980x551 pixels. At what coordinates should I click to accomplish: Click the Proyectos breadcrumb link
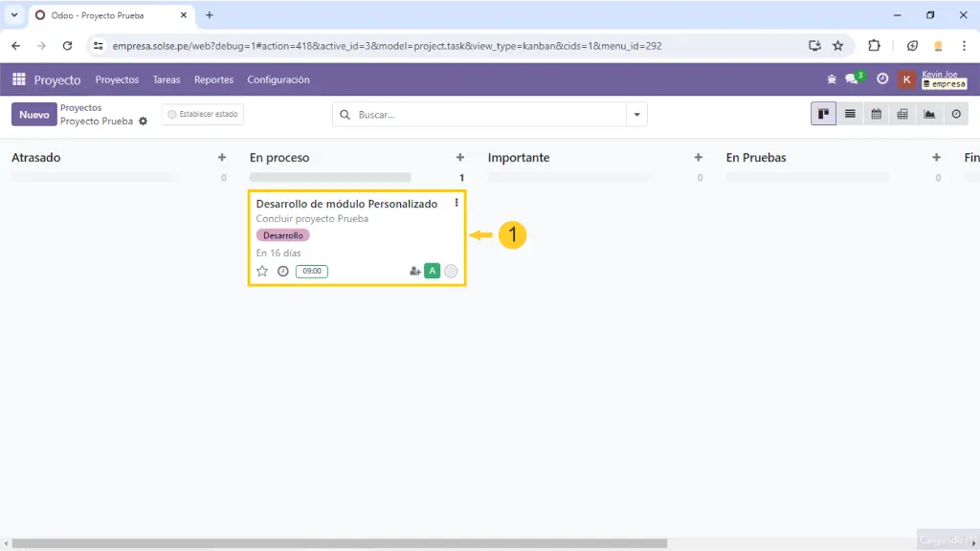[80, 108]
